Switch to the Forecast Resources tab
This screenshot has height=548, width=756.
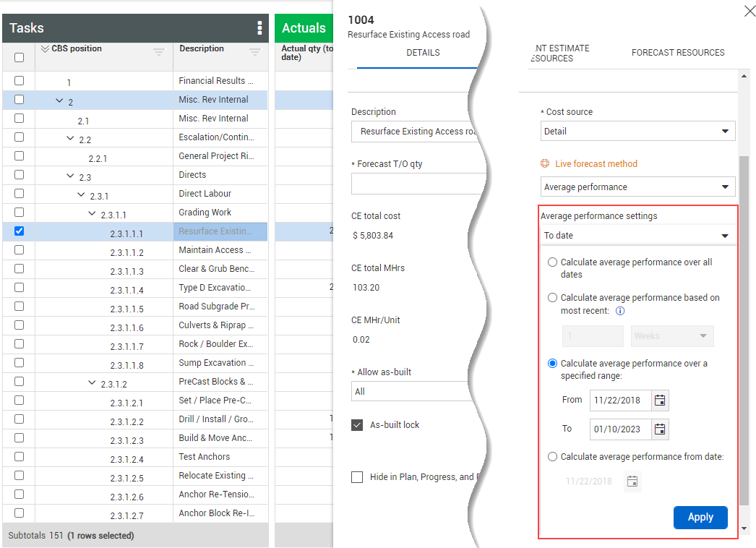coord(677,53)
